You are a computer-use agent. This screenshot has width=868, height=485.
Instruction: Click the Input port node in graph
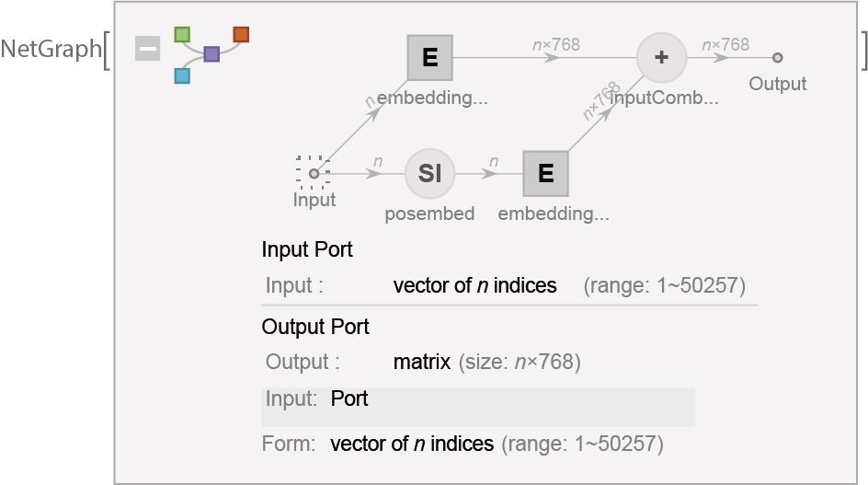(x=314, y=173)
